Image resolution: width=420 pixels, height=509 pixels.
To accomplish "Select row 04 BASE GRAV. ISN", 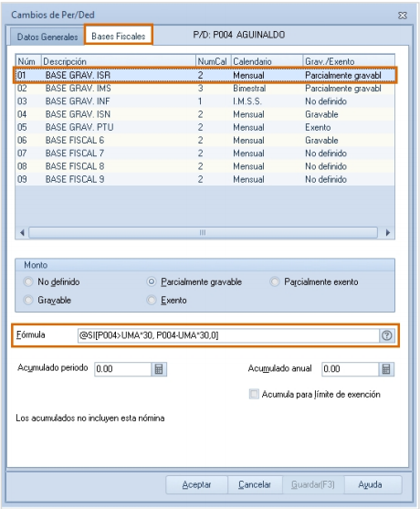I will click(x=205, y=114).
